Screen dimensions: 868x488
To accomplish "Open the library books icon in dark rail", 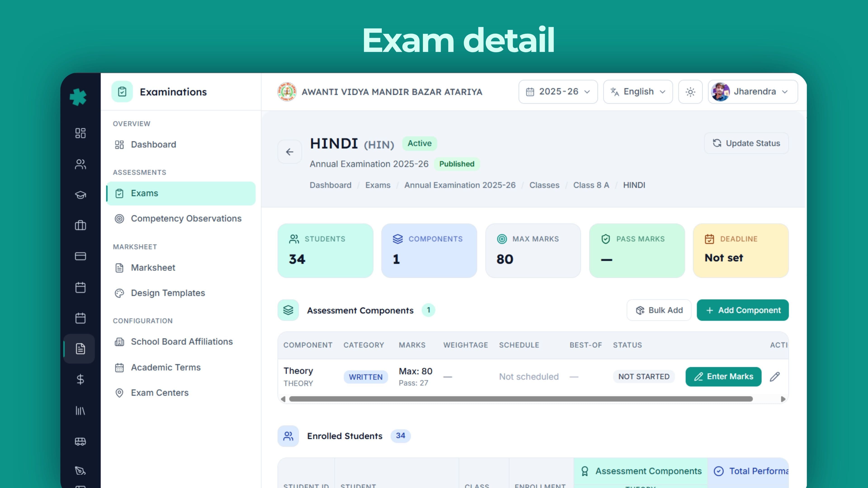I will pyautogui.click(x=80, y=411).
